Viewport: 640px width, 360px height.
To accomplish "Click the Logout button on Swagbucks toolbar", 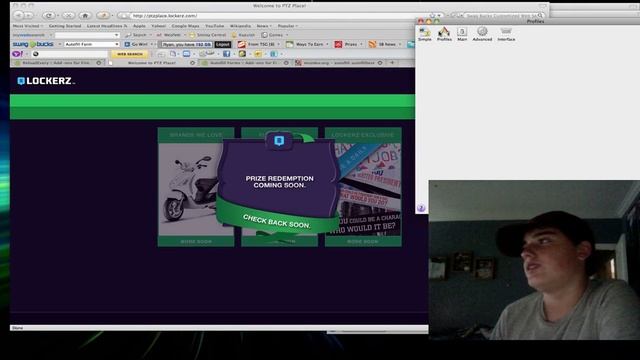I will (x=223, y=44).
